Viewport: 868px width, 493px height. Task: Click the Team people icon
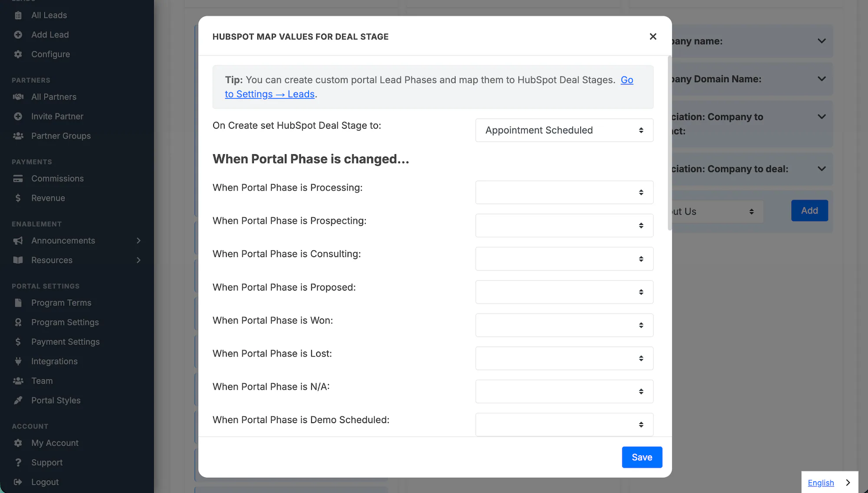pyautogui.click(x=18, y=381)
